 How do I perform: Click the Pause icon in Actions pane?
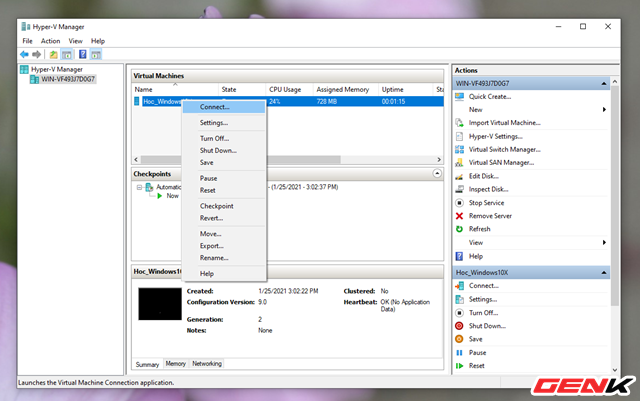[460, 353]
